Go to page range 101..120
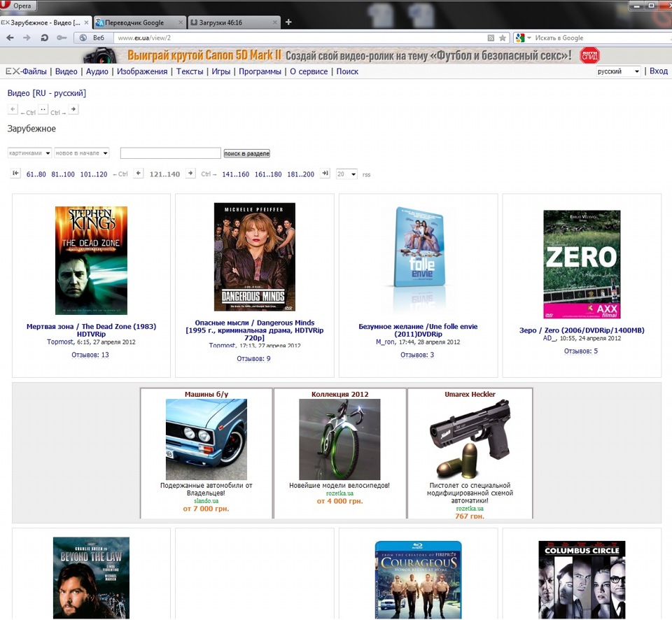This screenshot has width=672, height=620. tap(94, 174)
